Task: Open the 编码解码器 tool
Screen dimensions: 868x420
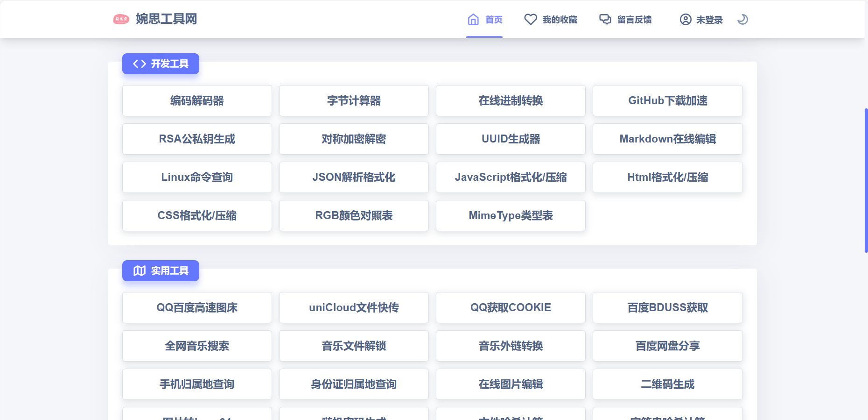Action: [197, 100]
